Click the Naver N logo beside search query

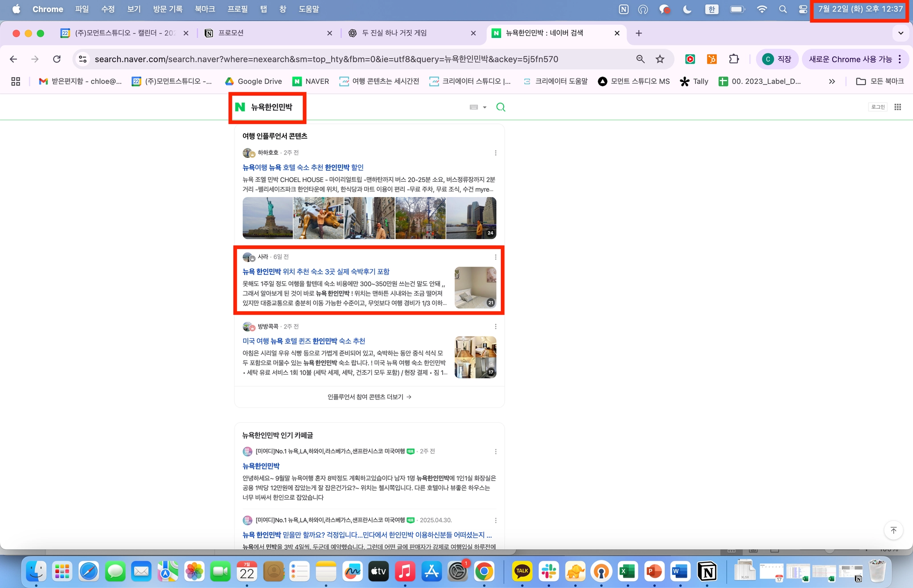(240, 107)
